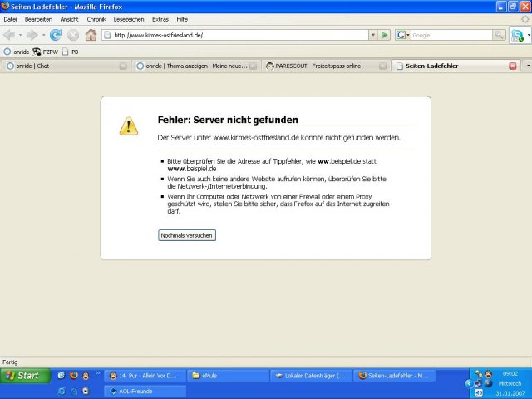The height and width of the screenshot is (399, 532).
Task: Close the Seiten-Ladefehler tab
Action: click(512, 66)
